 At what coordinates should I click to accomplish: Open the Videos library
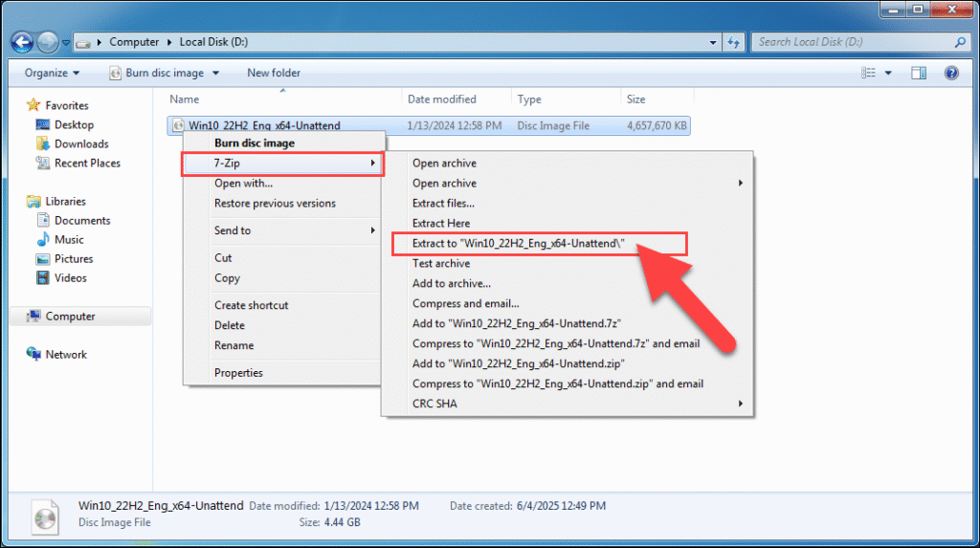(62, 278)
